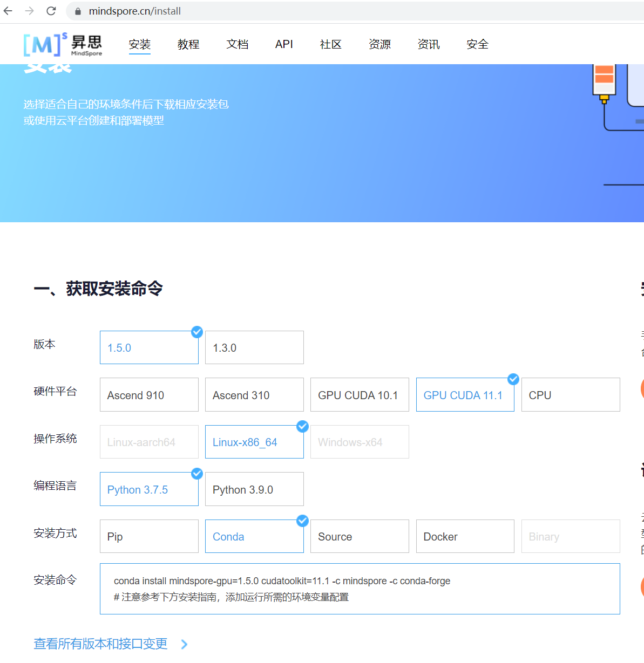The image size is (644, 663).
Task: Click the 硬件平台 row label
Action: pyautogui.click(x=55, y=391)
